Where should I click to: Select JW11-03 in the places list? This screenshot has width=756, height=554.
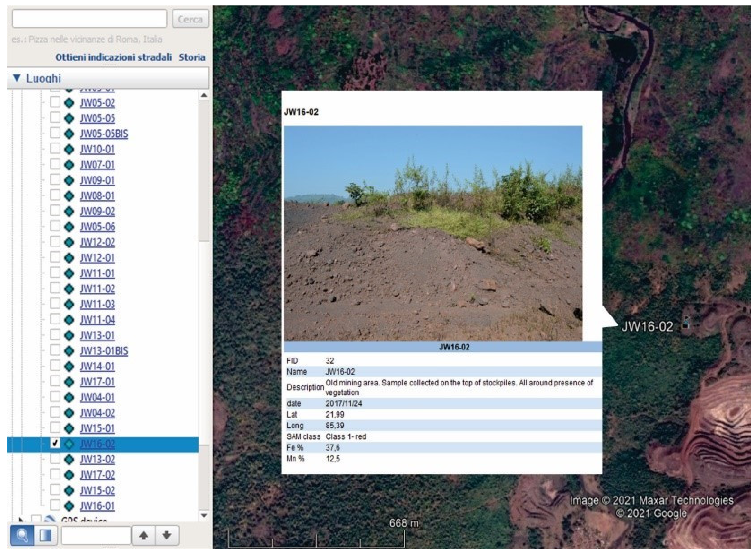click(x=97, y=304)
